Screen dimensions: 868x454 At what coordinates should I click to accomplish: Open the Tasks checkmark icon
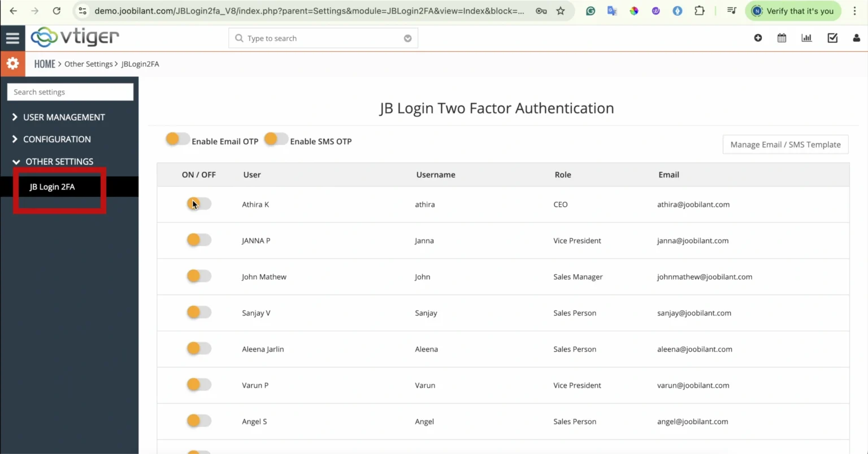pos(832,38)
